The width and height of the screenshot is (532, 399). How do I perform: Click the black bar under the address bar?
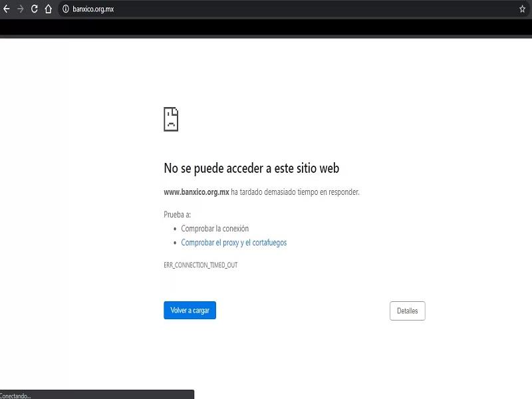(x=266, y=27)
